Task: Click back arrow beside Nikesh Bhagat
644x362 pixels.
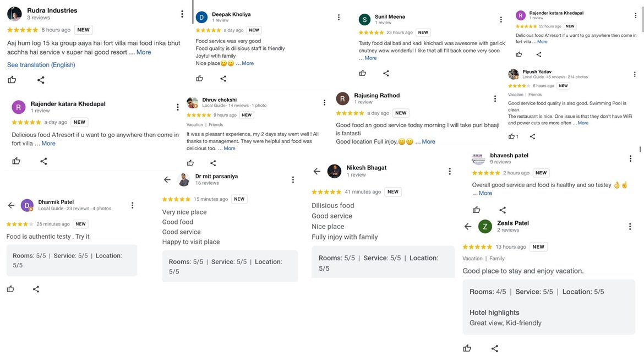Action: click(316, 171)
